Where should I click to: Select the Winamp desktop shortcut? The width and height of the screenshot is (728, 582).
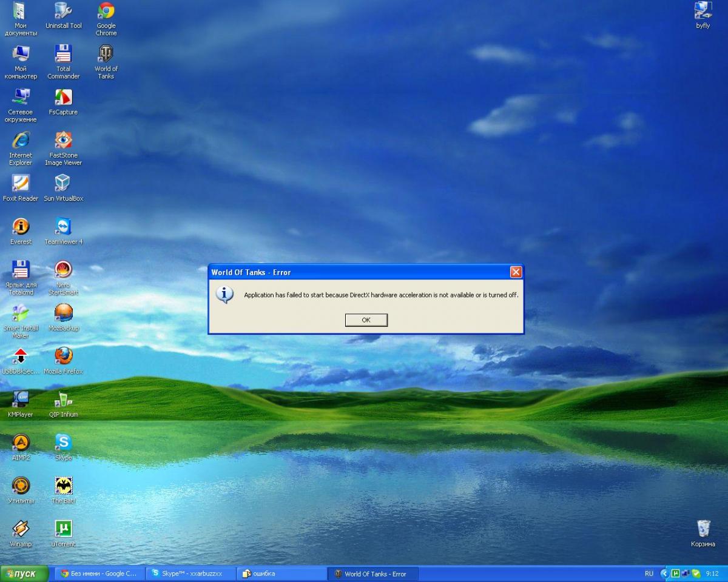[21, 533]
